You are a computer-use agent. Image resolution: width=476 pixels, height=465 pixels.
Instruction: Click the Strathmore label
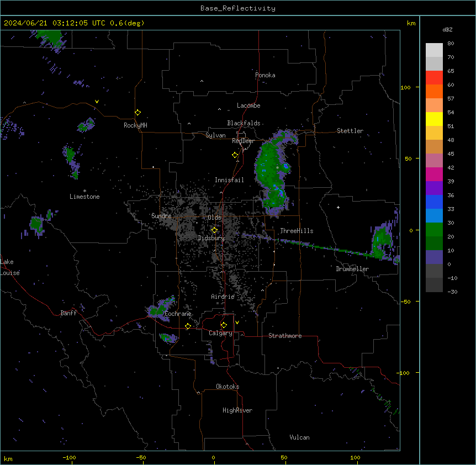point(285,336)
